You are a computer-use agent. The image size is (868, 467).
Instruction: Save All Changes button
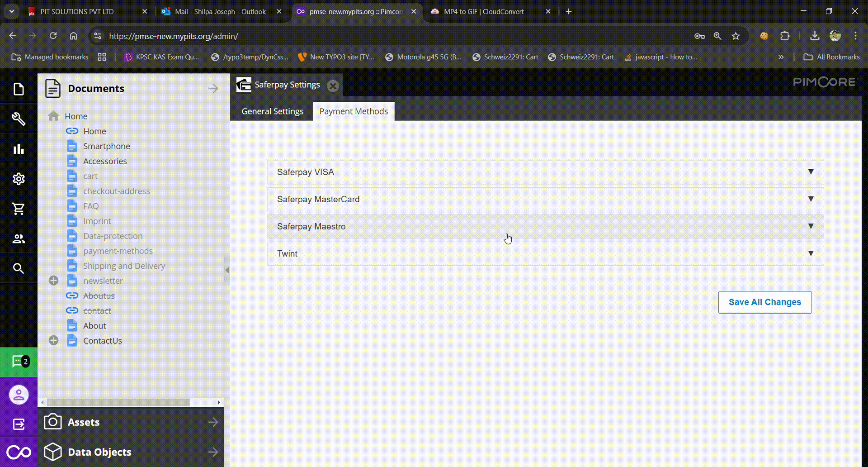(765, 302)
